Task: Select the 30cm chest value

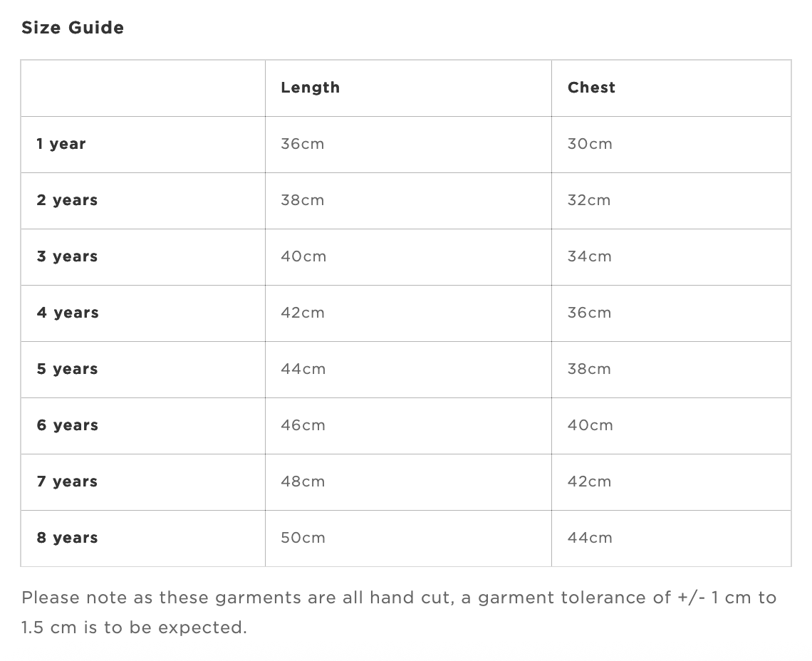Action: (x=590, y=144)
